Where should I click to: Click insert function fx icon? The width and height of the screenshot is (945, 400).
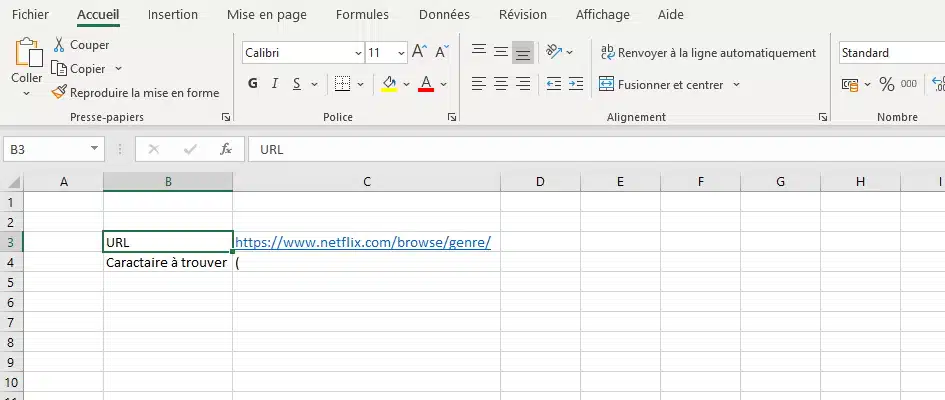point(226,149)
